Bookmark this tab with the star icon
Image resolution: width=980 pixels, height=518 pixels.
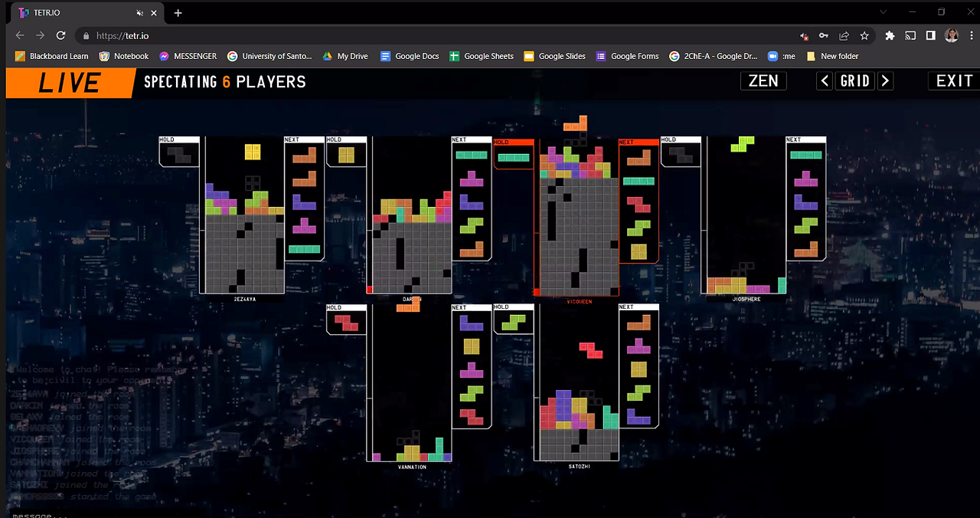coord(864,36)
